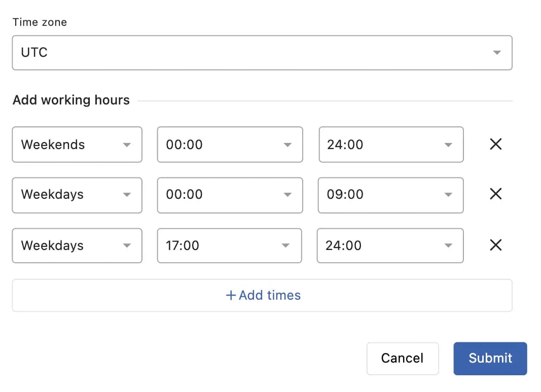Click the Add times button
This screenshot has width=541, height=392.
tap(262, 295)
